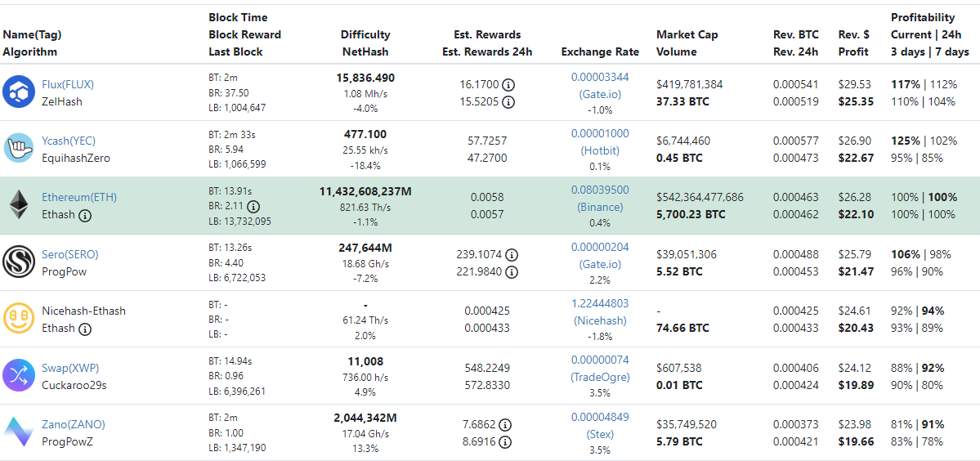Open Nicehash exchange rate 1.22444803 link
The width and height of the screenshot is (980, 461).
[x=600, y=303]
